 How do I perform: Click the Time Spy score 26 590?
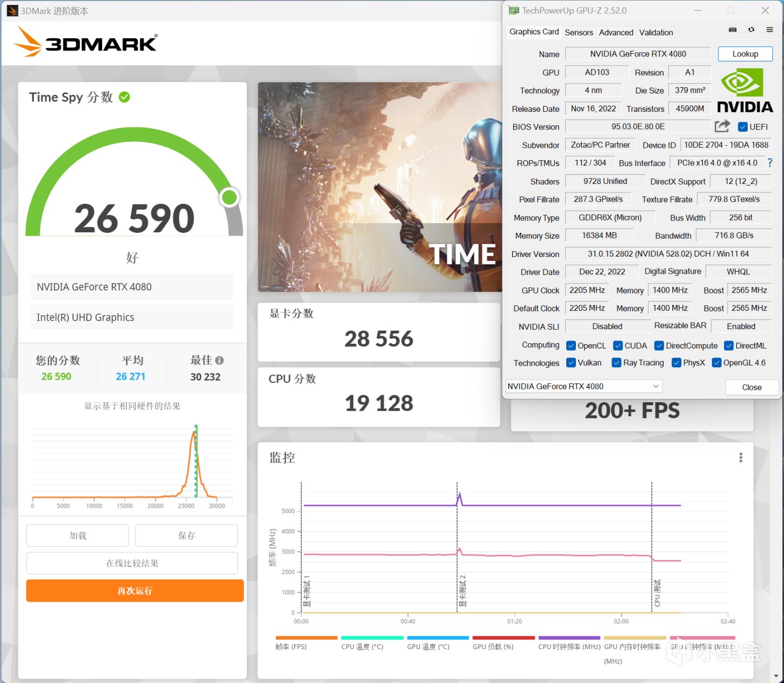134,218
